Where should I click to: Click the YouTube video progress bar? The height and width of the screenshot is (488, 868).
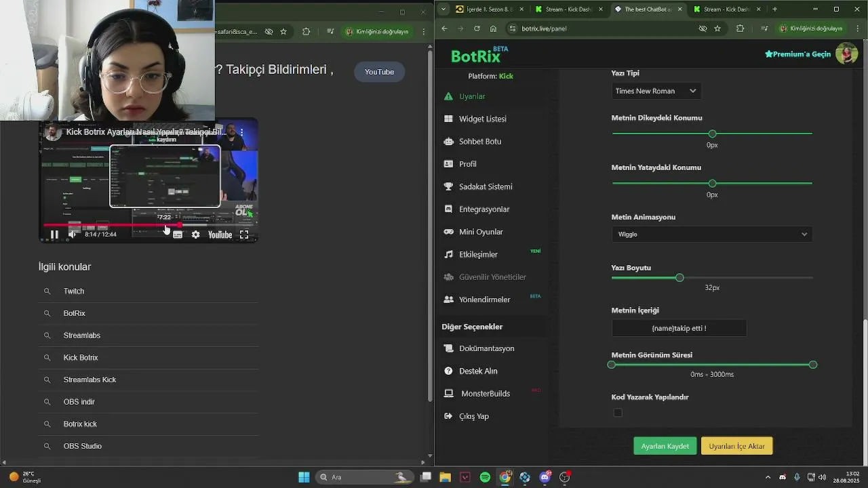(149, 224)
